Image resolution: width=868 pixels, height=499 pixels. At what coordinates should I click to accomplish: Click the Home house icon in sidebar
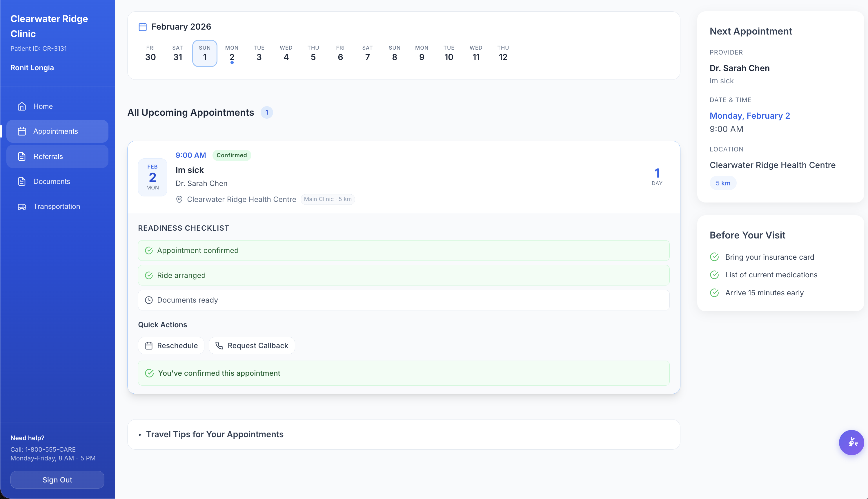pyautogui.click(x=21, y=106)
